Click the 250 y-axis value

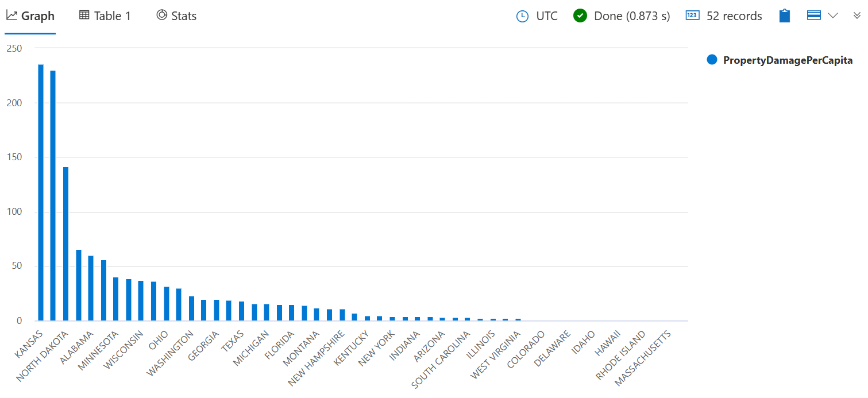pyautogui.click(x=14, y=49)
